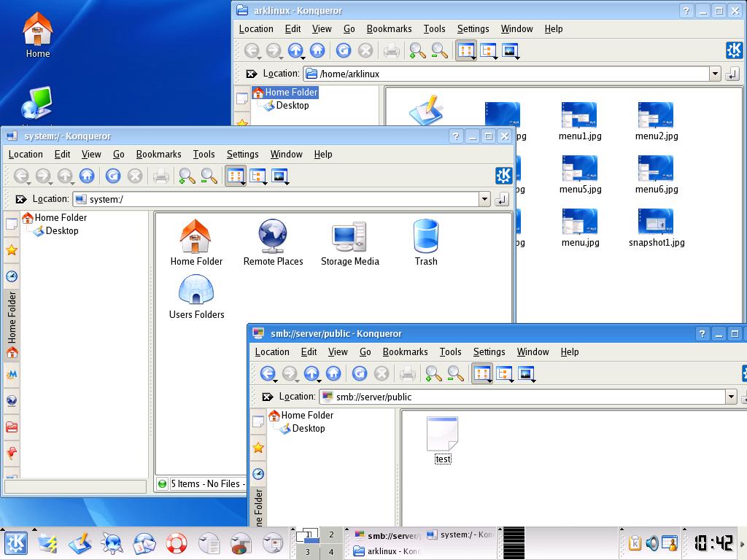747x560 pixels.
Task: Clear location bar in smb window
Action: click(268, 397)
